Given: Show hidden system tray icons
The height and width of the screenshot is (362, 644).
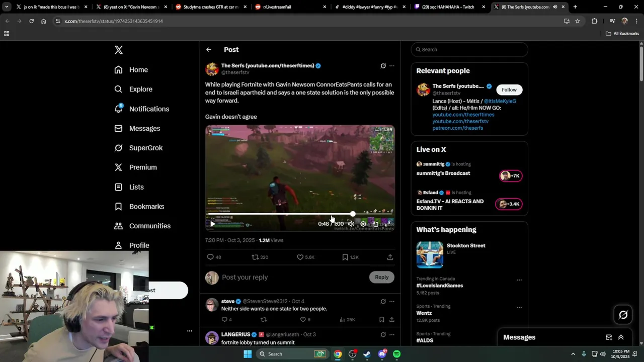Looking at the screenshot, I should point(573,354).
